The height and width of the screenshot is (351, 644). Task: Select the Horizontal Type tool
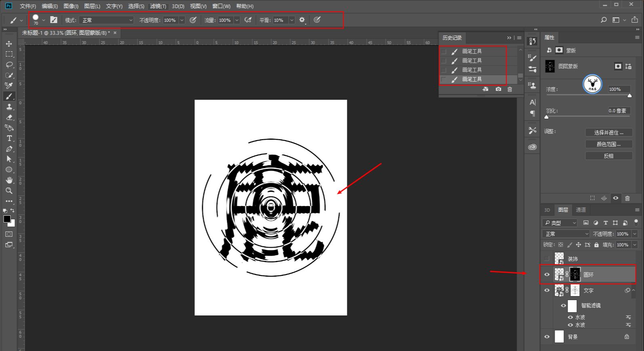tap(9, 138)
